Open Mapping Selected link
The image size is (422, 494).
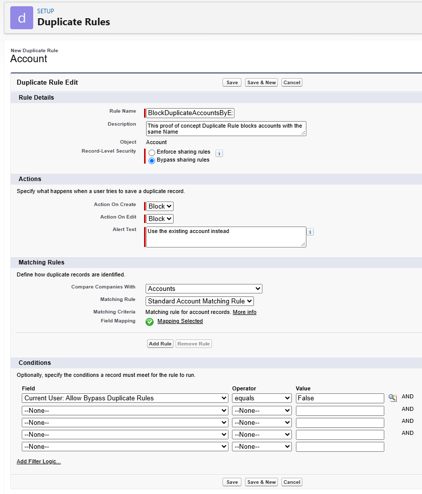click(x=180, y=321)
